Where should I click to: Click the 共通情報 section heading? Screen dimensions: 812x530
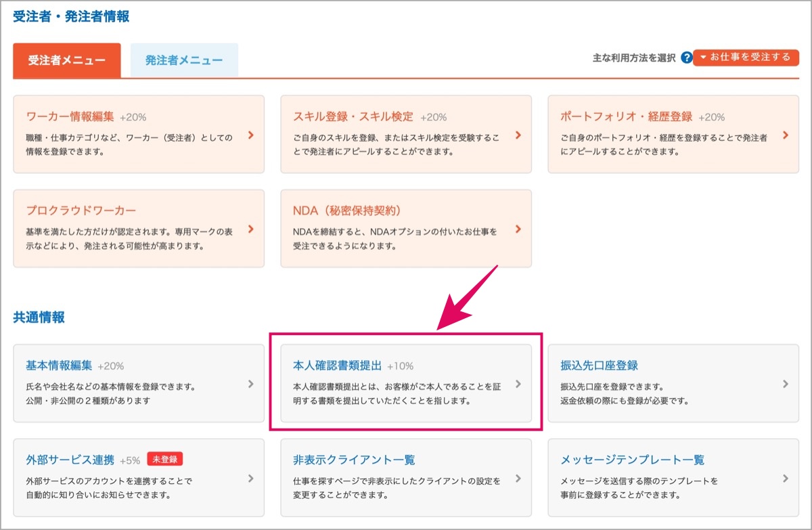39,317
